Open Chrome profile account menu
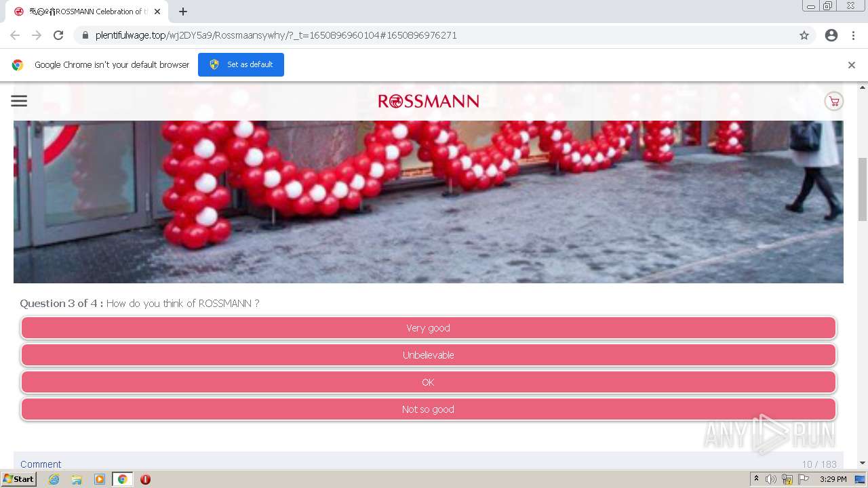The image size is (868, 488). [x=831, y=35]
